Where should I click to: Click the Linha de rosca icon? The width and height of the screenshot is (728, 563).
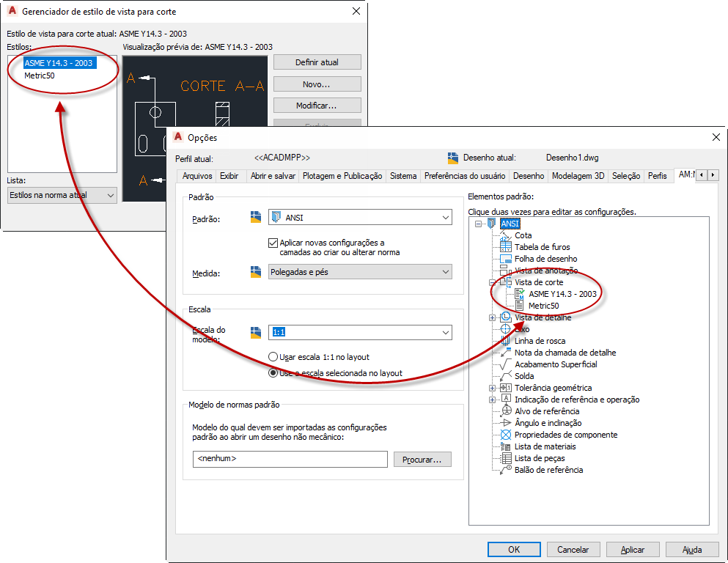505,341
